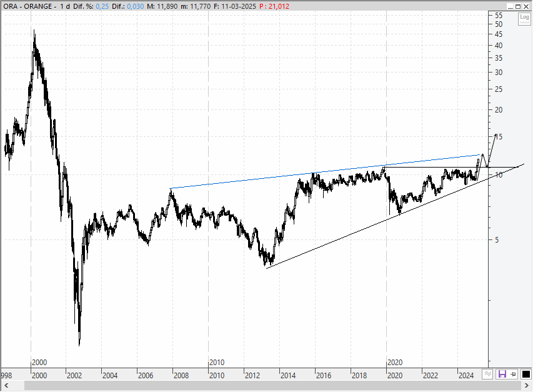The height and width of the screenshot is (392, 533).
Task: Click the pushpin icon beside save
Action: click(x=513, y=374)
